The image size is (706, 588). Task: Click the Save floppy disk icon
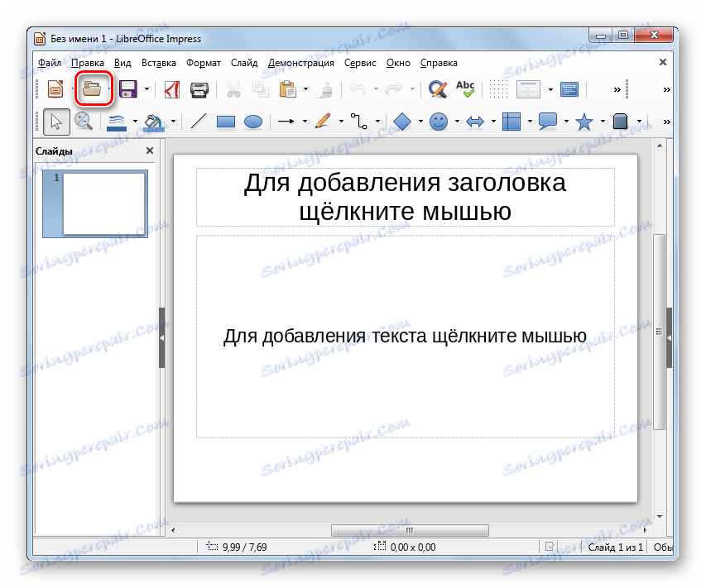tap(128, 88)
